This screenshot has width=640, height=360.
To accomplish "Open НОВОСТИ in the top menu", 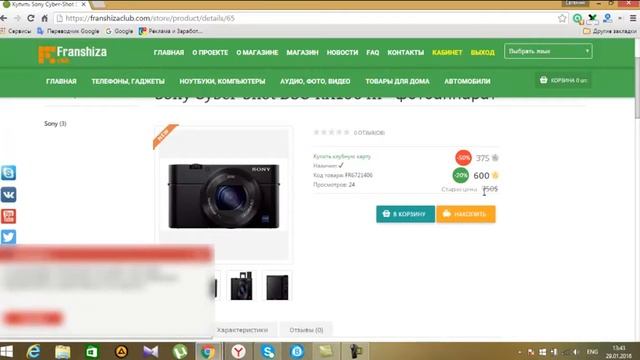I will (342, 53).
